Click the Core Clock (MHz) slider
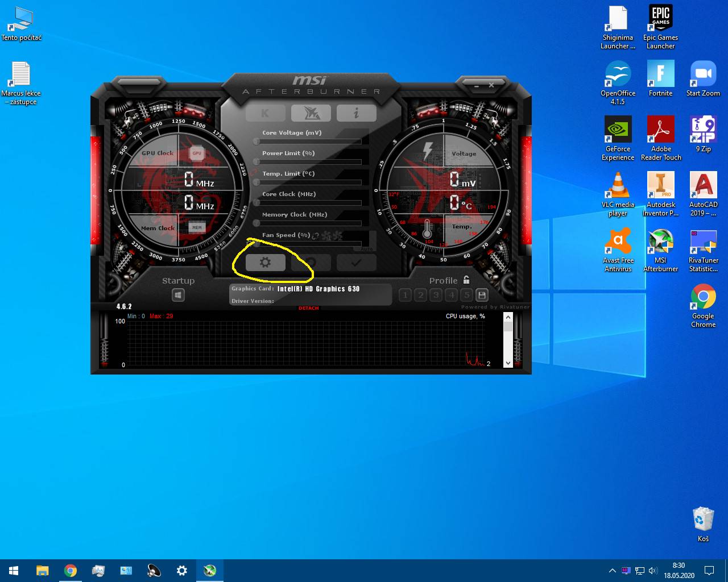 (308, 202)
